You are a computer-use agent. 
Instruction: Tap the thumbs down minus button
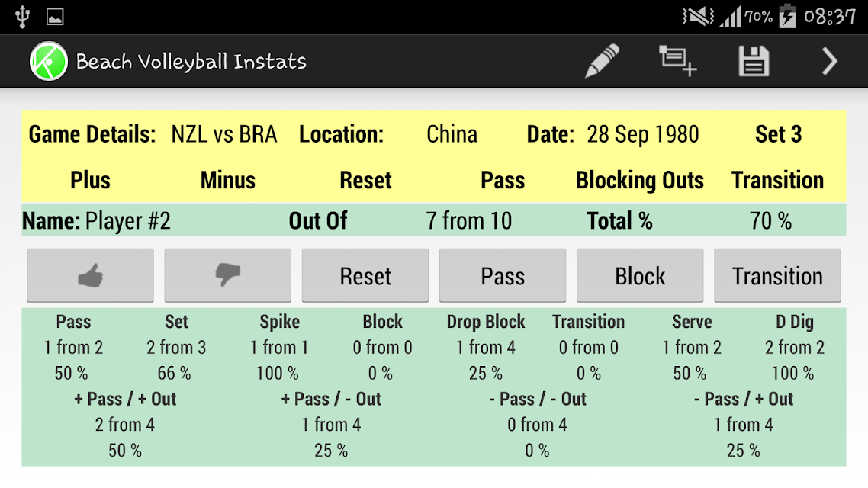click(x=227, y=275)
